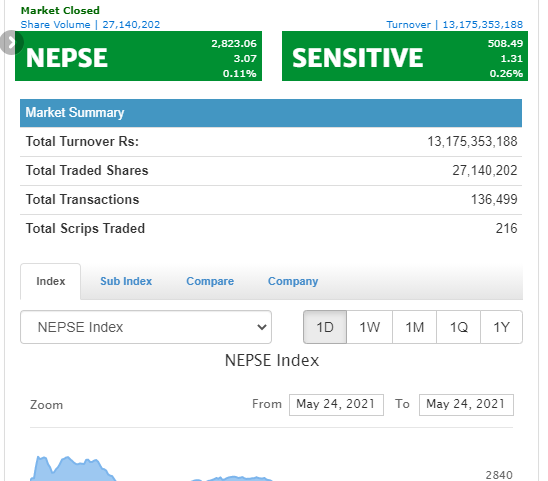Open the NEPSE Index dropdown
Screen dimensions: 548x481
pos(146,327)
